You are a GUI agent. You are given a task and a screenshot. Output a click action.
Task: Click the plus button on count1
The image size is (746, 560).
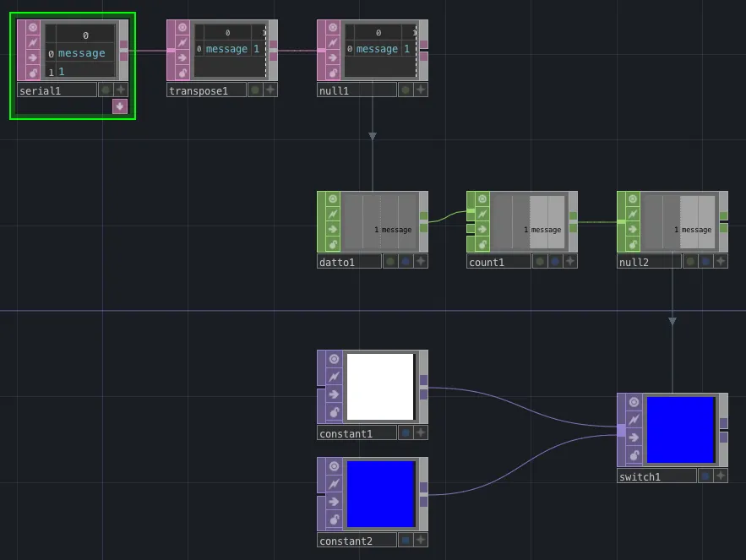pyautogui.click(x=570, y=262)
